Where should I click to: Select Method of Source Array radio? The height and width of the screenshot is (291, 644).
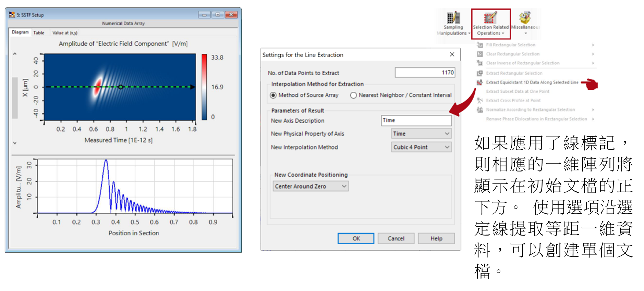click(x=273, y=95)
